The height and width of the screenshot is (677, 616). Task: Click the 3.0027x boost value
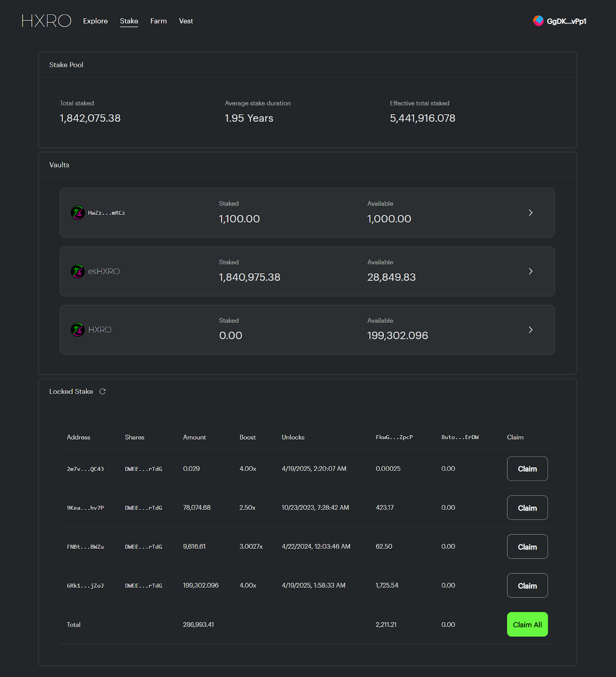(251, 546)
